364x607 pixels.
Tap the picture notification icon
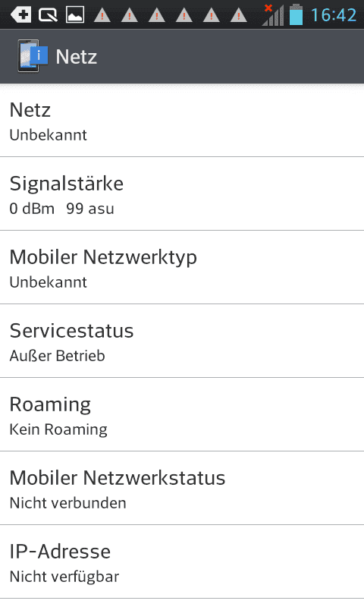[75, 15]
